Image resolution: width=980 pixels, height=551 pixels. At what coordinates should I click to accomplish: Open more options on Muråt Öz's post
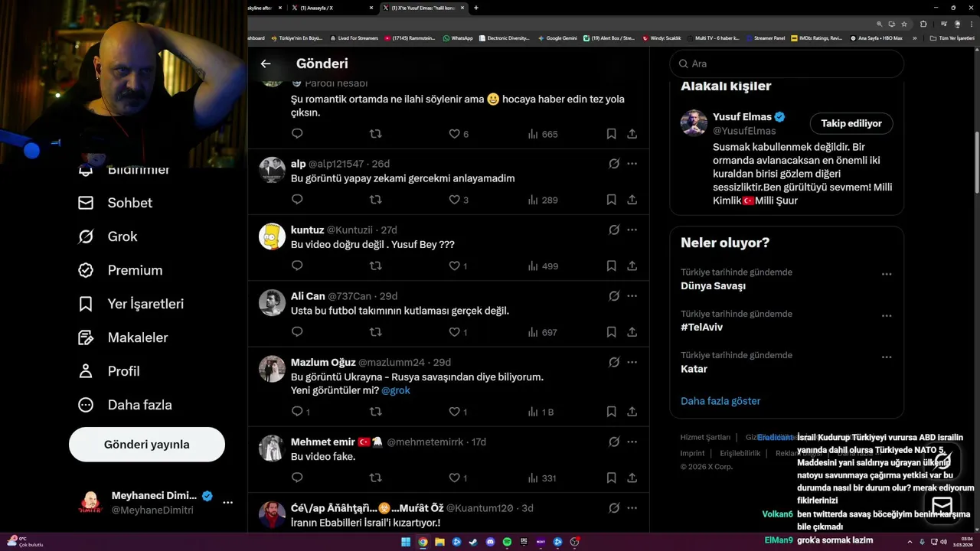coord(632,508)
